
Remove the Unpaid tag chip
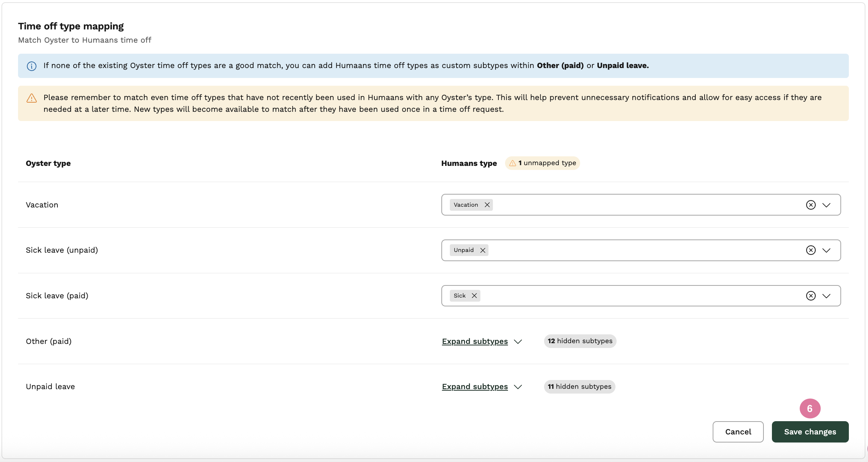click(x=483, y=250)
